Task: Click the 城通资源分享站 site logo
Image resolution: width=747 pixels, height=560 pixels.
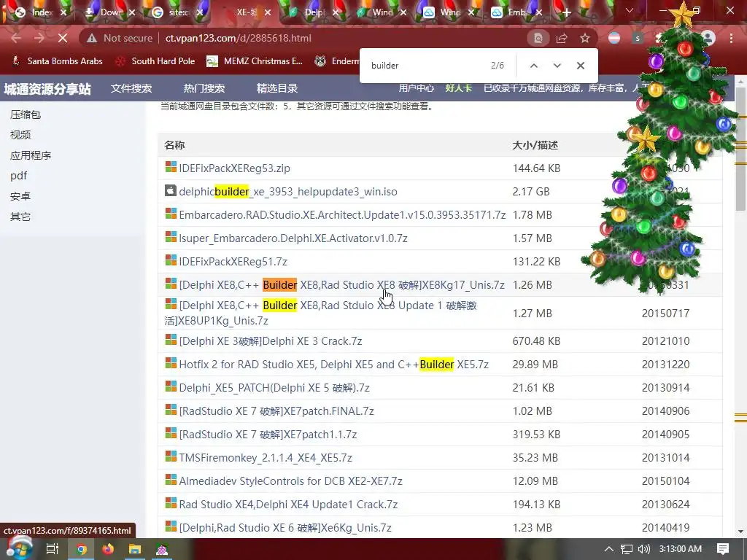Action: point(47,89)
